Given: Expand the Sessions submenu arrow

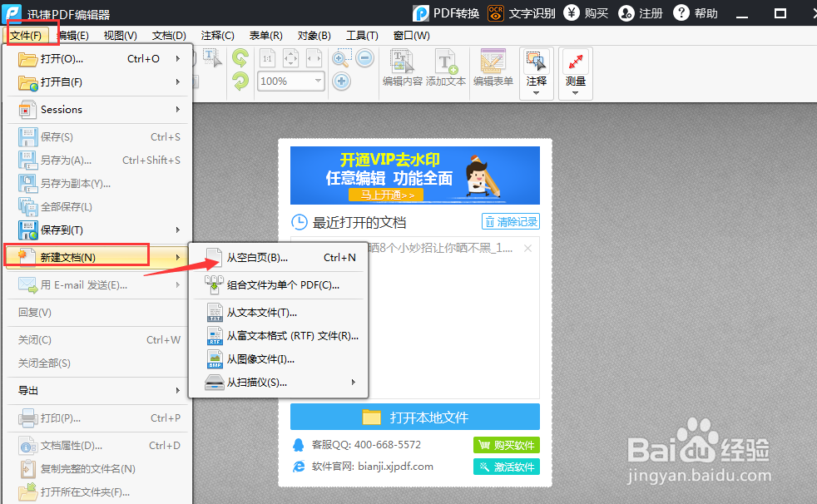Looking at the screenshot, I should pyautogui.click(x=178, y=109).
